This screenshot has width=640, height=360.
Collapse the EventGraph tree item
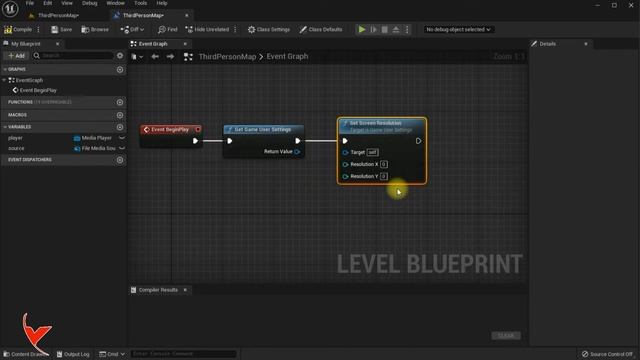(x=4, y=80)
